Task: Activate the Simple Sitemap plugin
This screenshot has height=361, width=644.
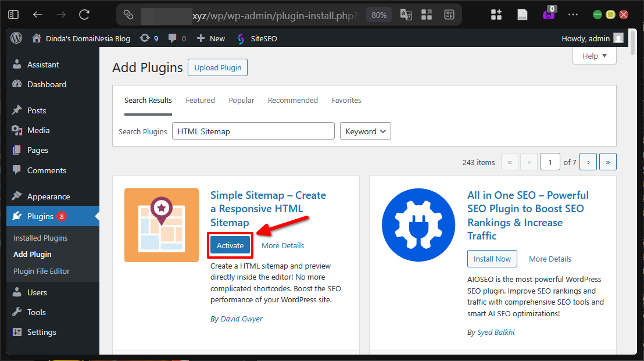Action: pos(230,245)
